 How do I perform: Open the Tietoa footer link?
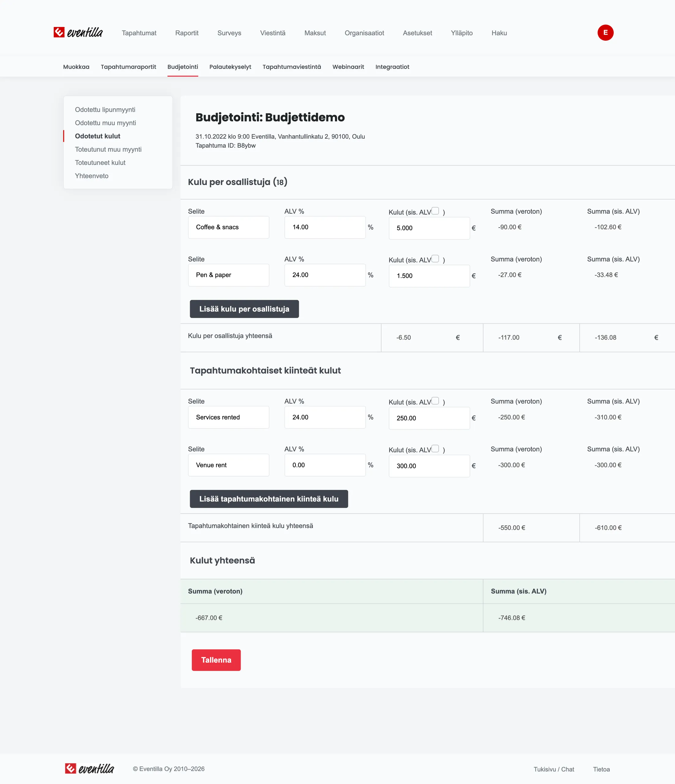[601, 769]
